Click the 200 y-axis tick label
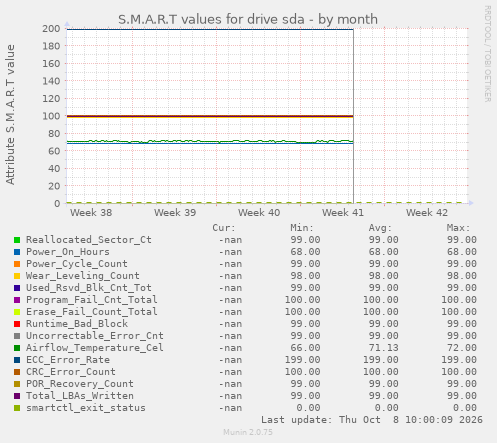 (51, 29)
